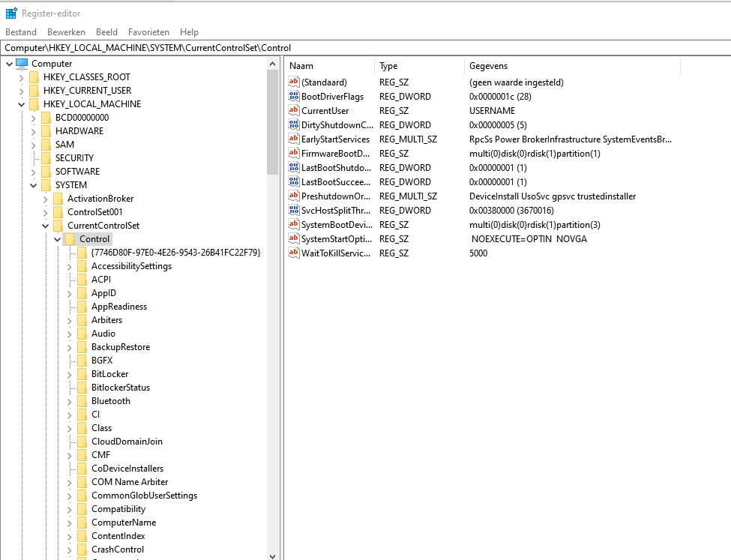Select the CrashControl tree key
The width and height of the screenshot is (731, 560).
click(x=118, y=550)
